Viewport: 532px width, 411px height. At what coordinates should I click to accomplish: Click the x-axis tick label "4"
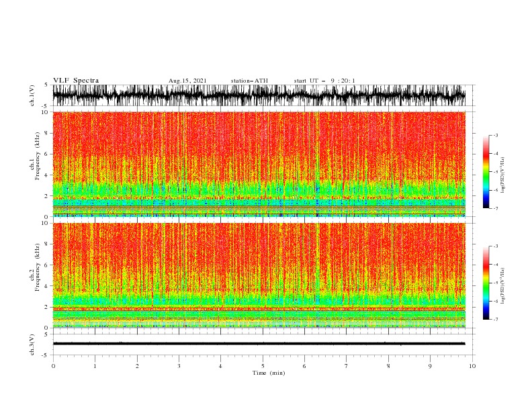(220, 366)
